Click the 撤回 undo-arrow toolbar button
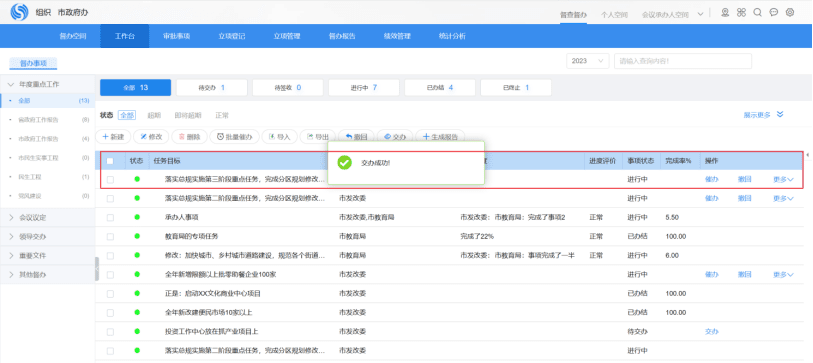This screenshot has height=363, width=813. pyautogui.click(x=356, y=137)
